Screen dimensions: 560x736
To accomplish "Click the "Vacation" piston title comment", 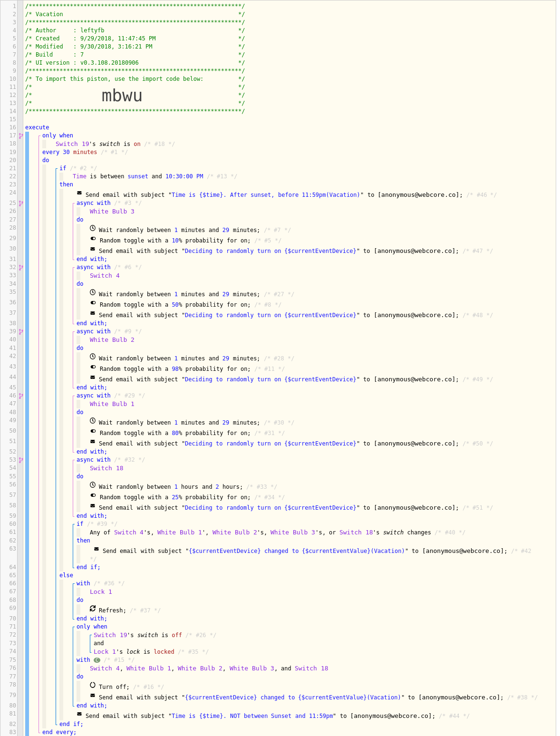I will click(x=135, y=14).
